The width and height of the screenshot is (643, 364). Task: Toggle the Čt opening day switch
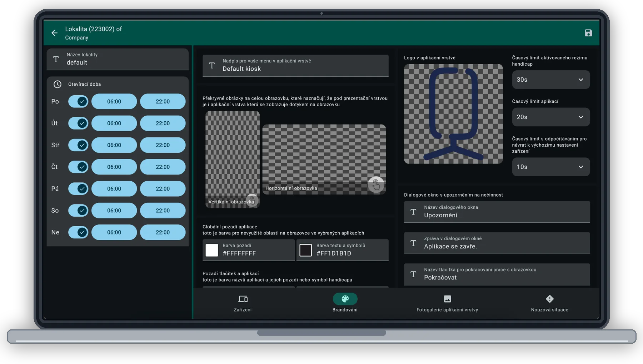(78, 167)
